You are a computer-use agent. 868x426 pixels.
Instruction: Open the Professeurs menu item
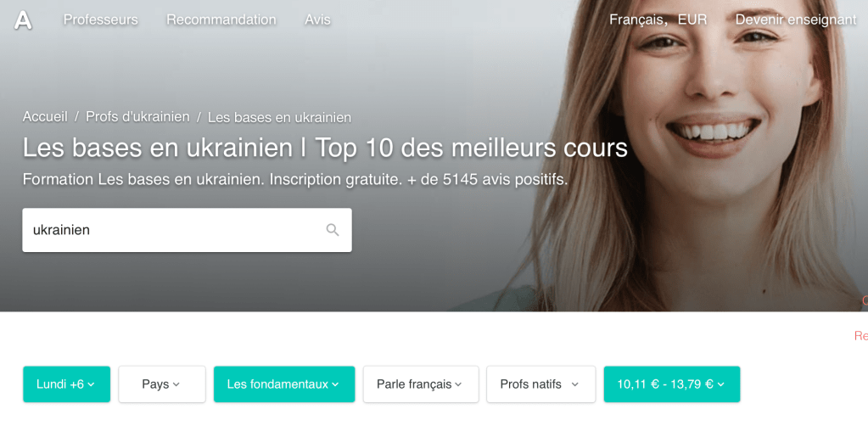(101, 20)
